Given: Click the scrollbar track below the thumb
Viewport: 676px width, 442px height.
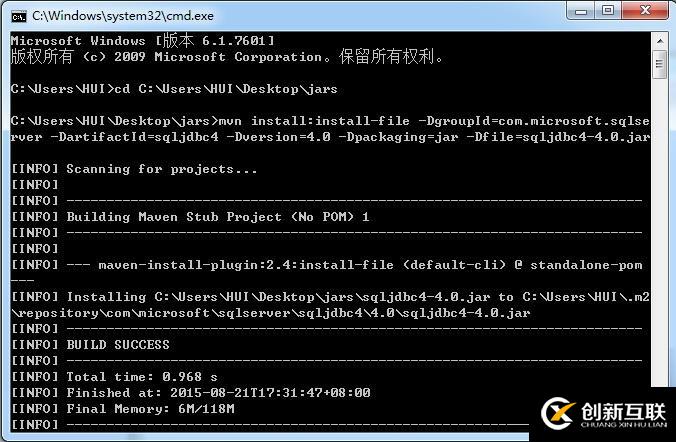Looking at the screenshot, I should pyautogui.click(x=660, y=233).
